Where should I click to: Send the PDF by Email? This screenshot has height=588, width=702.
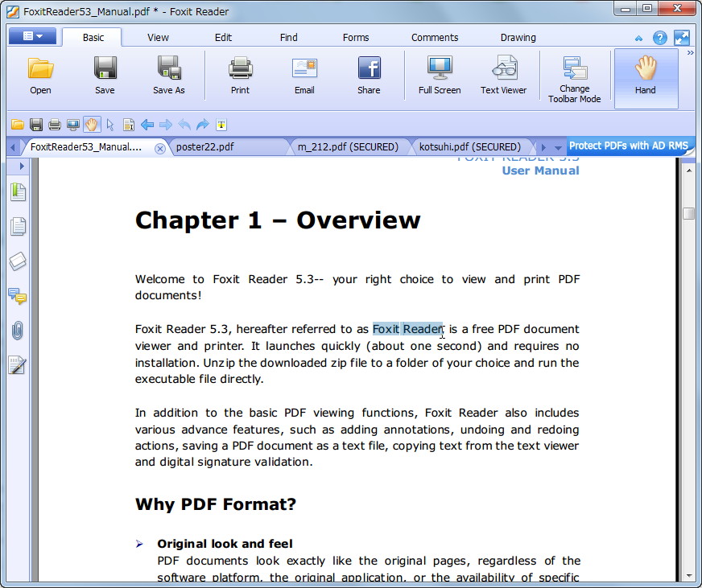[304, 76]
